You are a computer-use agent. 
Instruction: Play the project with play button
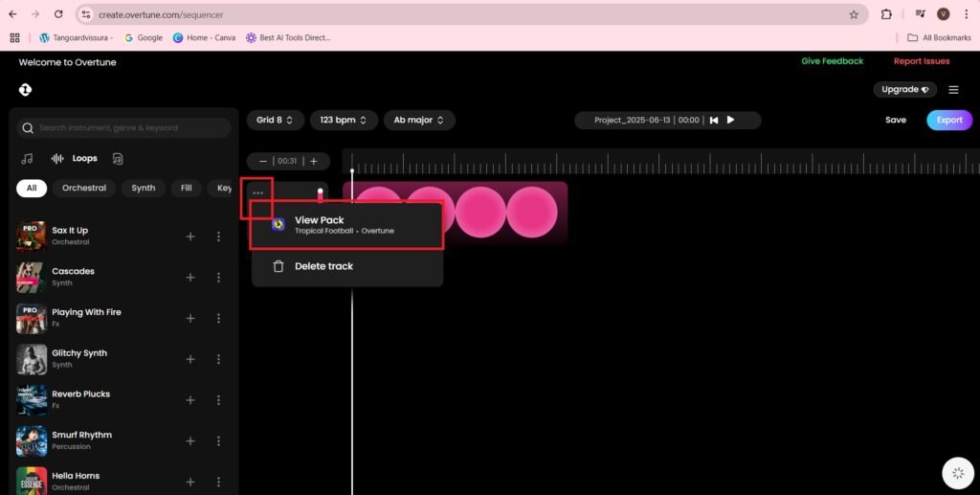tap(730, 120)
